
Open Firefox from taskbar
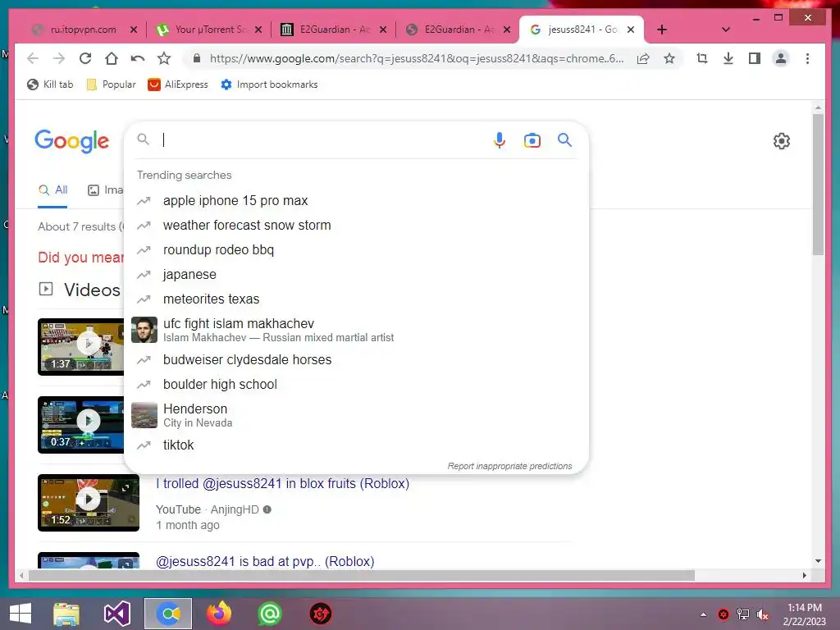[x=218, y=614]
